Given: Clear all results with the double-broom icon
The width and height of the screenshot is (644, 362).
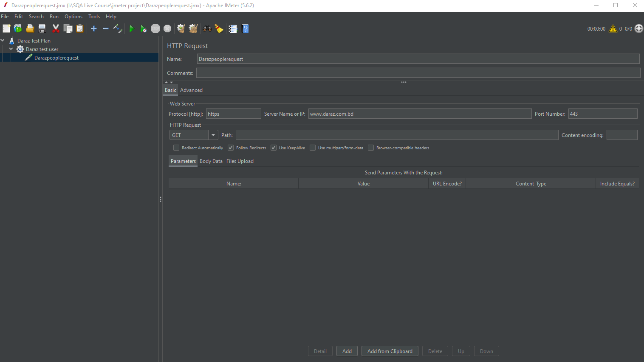Looking at the screenshot, I should coord(193,29).
